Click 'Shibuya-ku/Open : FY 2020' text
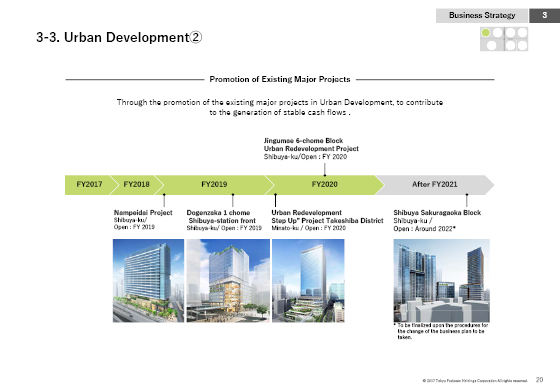 (305, 156)
